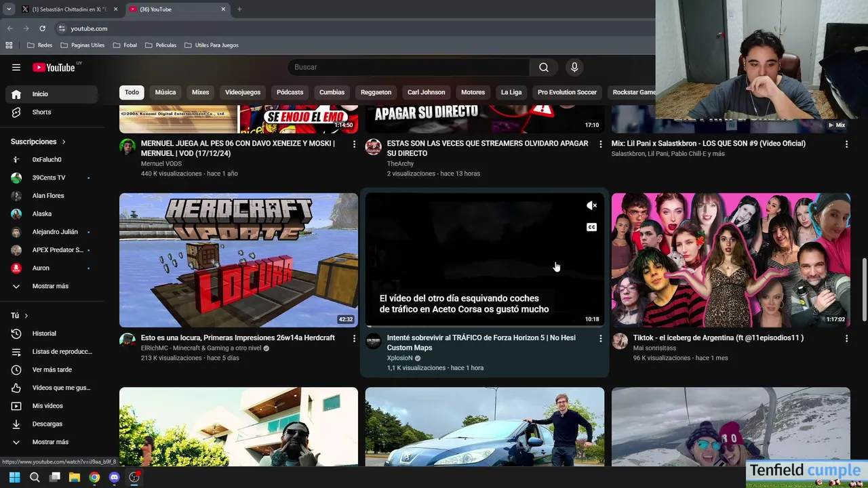Open the 0xFaluch0 channel subscription
868x488 pixels.
tap(52, 159)
